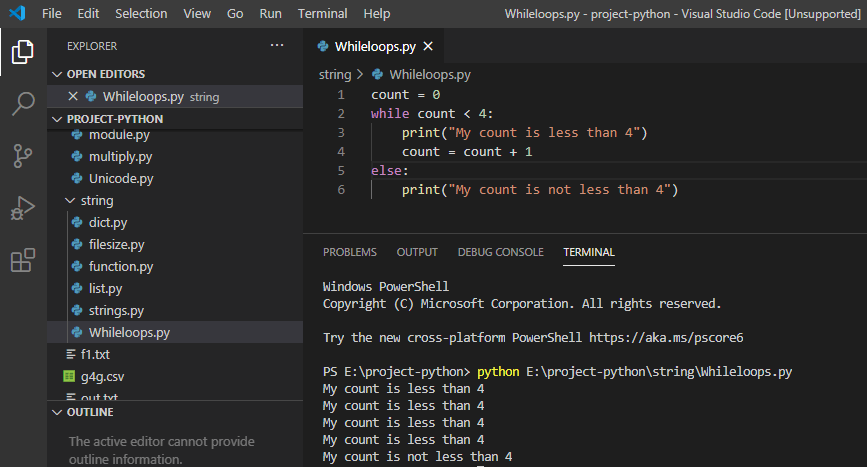Collapse the string folder
Viewport: 867px width, 467px height.
(x=70, y=201)
